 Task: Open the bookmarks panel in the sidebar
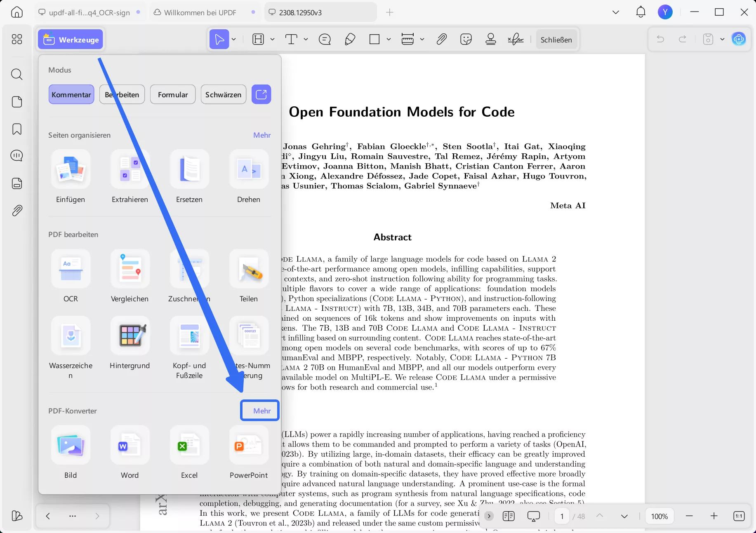click(16, 129)
